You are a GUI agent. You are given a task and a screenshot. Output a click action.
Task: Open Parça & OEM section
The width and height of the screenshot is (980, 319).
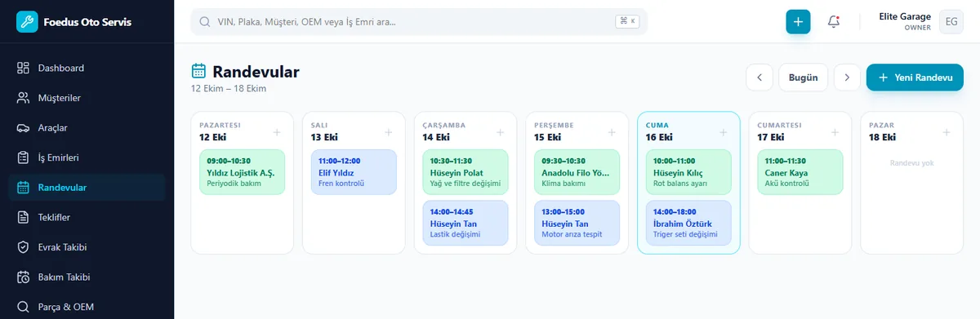tap(87, 307)
